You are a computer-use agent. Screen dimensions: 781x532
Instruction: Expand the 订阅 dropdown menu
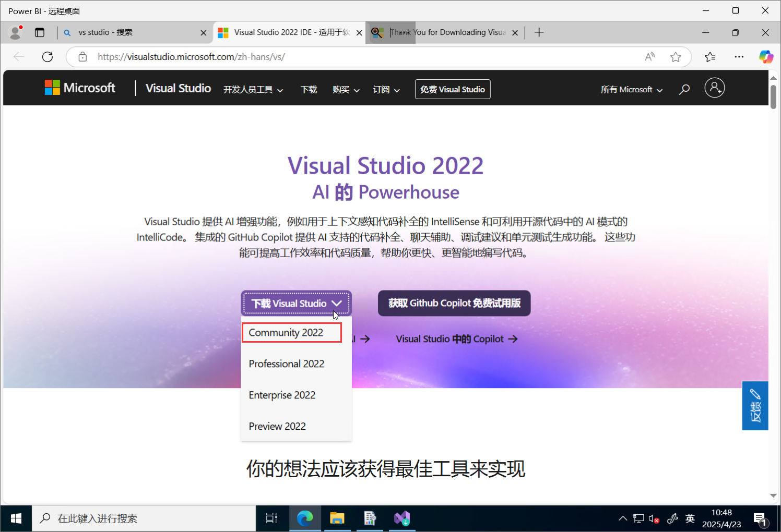[386, 90]
